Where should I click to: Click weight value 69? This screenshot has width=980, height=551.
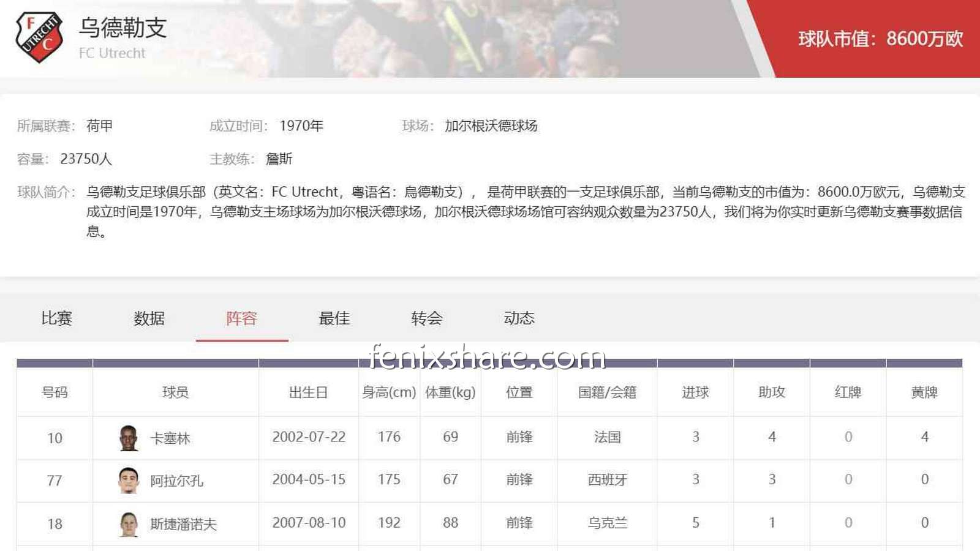pyautogui.click(x=450, y=437)
